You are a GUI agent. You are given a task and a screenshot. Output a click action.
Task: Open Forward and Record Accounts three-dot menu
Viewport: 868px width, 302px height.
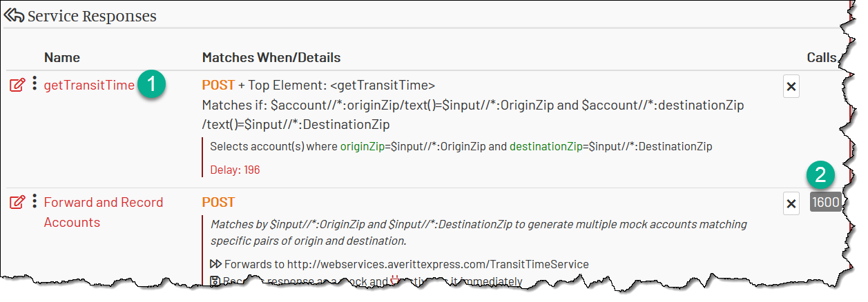tap(34, 201)
